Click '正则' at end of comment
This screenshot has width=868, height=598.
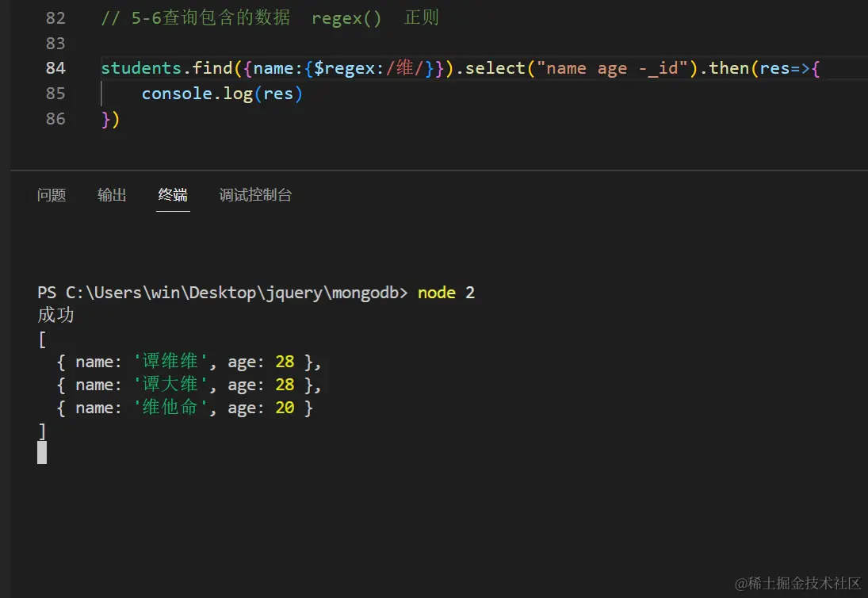coord(422,17)
